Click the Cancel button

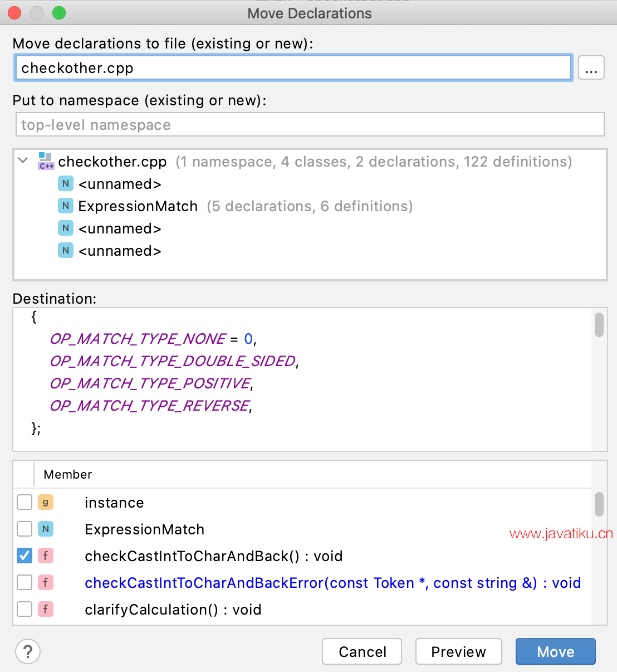pos(362,651)
